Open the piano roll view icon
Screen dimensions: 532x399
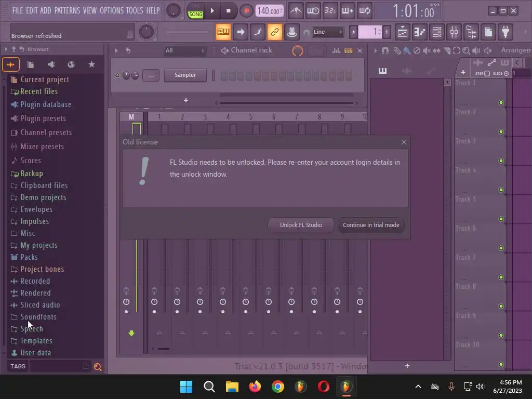[x=420, y=32]
